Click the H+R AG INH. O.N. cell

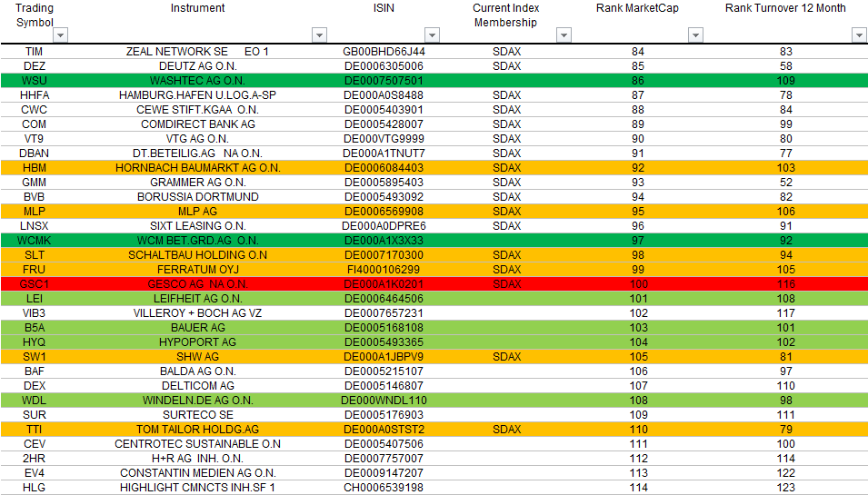(197, 459)
